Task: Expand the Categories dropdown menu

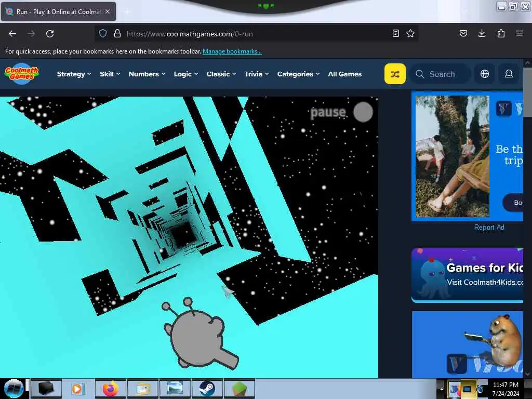Action: 299,74
